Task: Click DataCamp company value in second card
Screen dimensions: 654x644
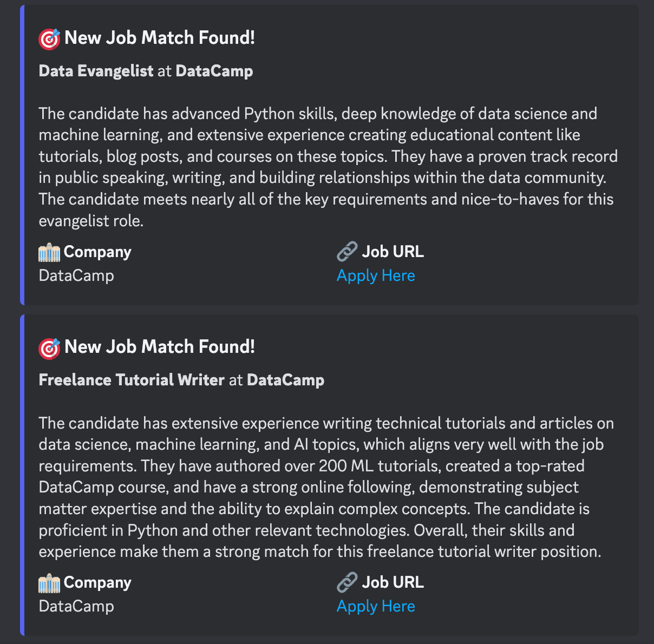Action: [76, 606]
